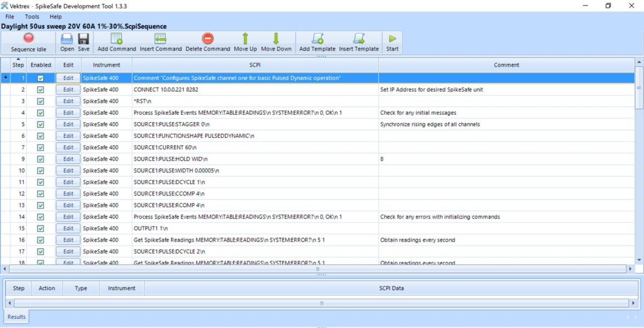The image size is (644, 328).
Task: Select the SOURCE1:PULSE:CCOMP 4 cell
Action: (255, 193)
